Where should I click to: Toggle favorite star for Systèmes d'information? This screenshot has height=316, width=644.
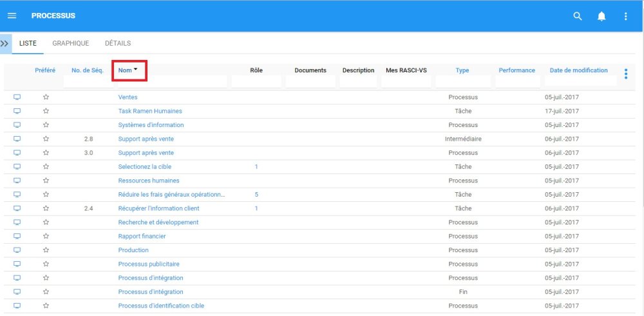46,124
